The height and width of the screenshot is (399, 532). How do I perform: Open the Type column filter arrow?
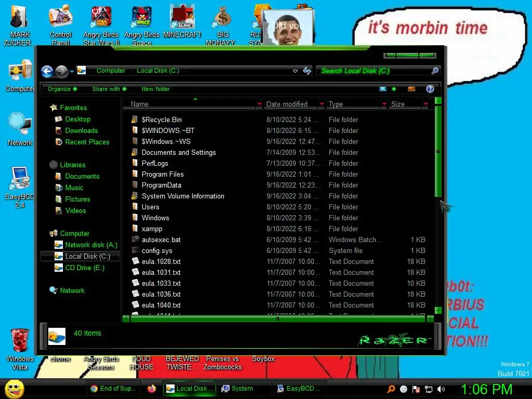384,104
